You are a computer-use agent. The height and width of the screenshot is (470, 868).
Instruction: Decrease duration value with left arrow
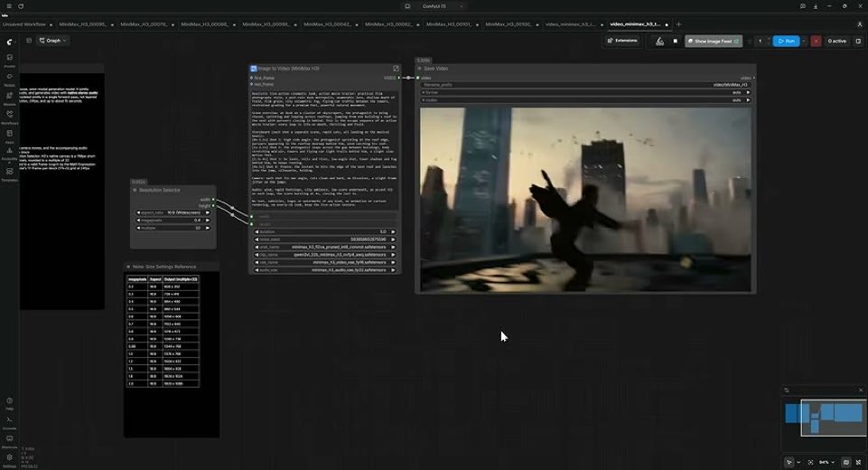257,231
